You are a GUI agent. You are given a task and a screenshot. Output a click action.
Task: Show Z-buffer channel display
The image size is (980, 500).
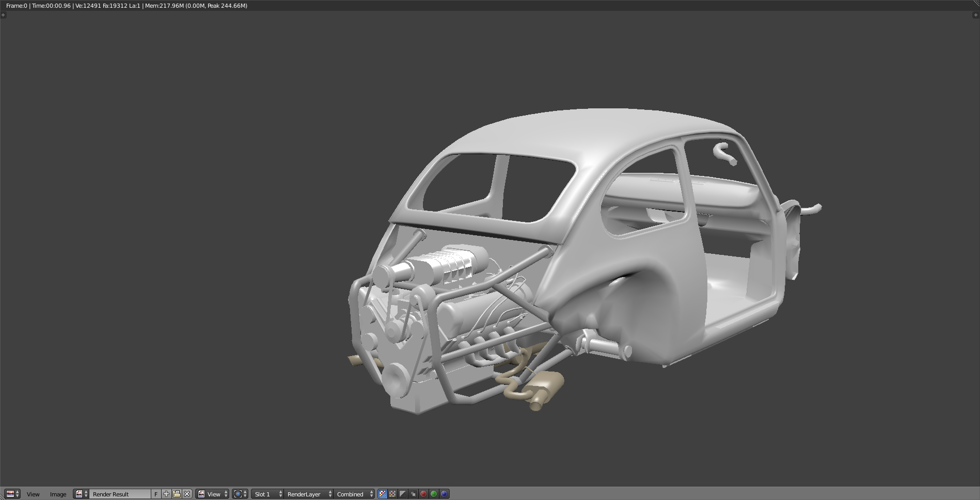413,494
